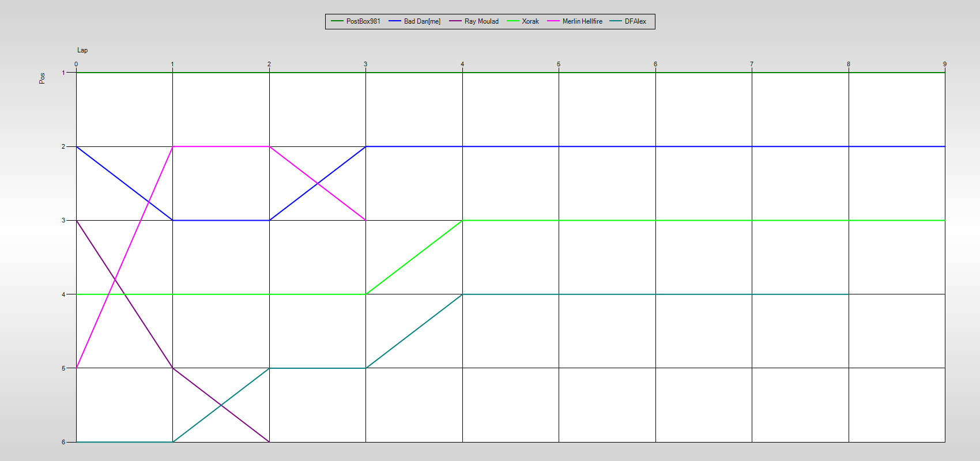Select the Xorak legend label
The width and height of the screenshot is (980, 461).
[x=530, y=21]
